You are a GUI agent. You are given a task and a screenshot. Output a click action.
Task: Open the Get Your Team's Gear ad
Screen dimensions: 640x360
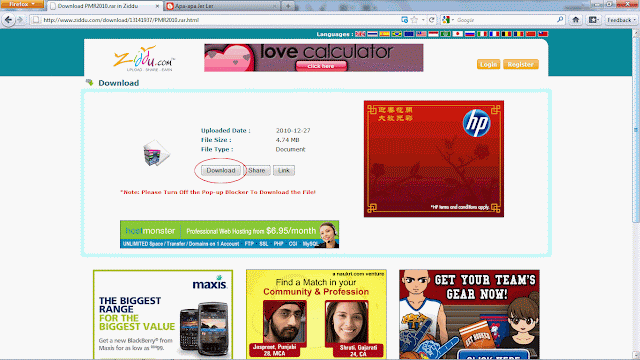coord(469,314)
